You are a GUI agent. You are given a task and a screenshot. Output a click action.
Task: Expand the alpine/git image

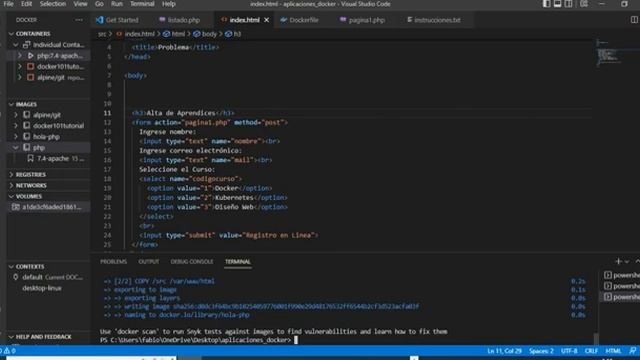coord(16,115)
